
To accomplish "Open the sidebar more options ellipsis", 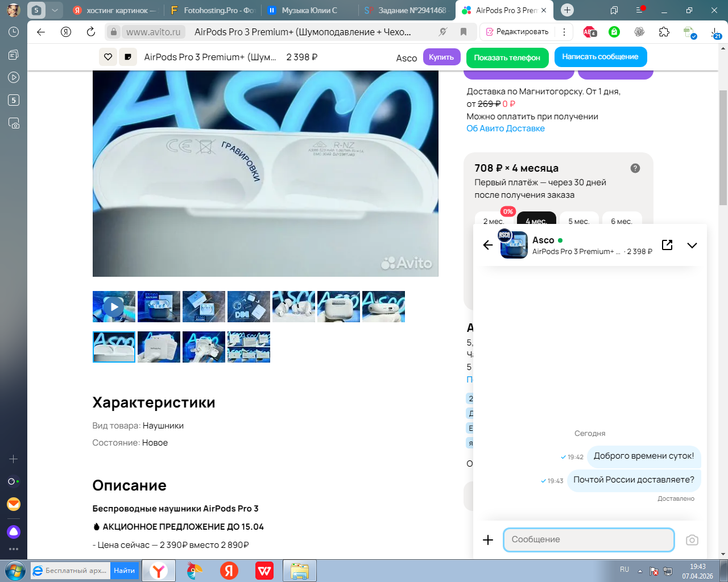I will [14, 549].
